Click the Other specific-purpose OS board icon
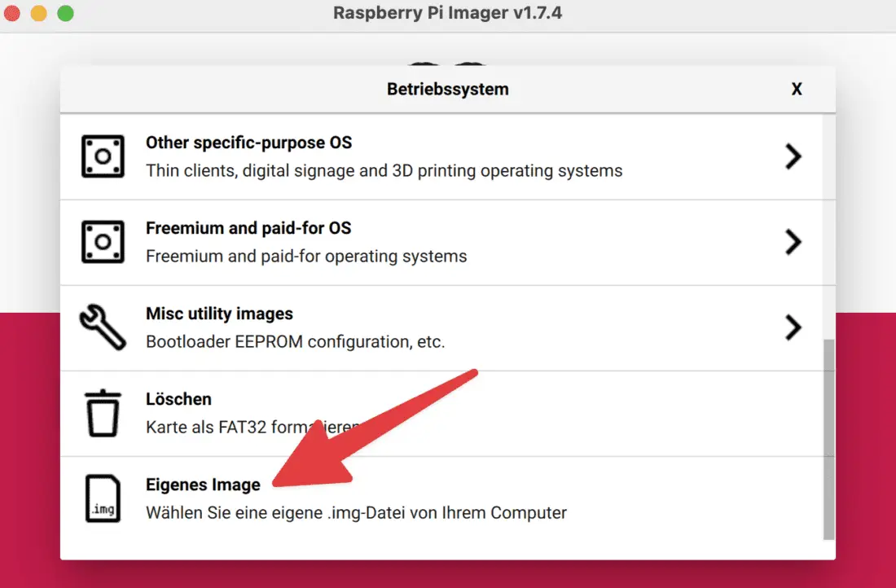The height and width of the screenshot is (588, 896). pyautogui.click(x=103, y=156)
